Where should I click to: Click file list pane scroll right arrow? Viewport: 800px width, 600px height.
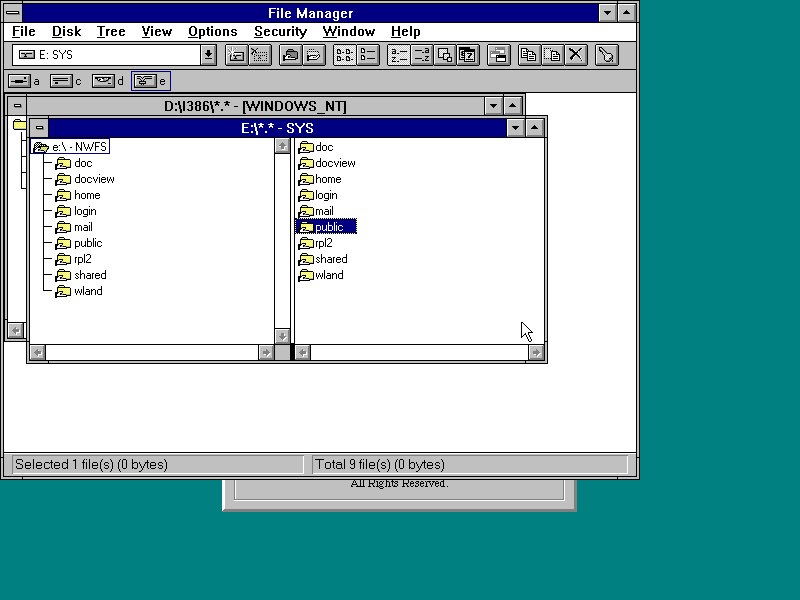click(x=536, y=353)
